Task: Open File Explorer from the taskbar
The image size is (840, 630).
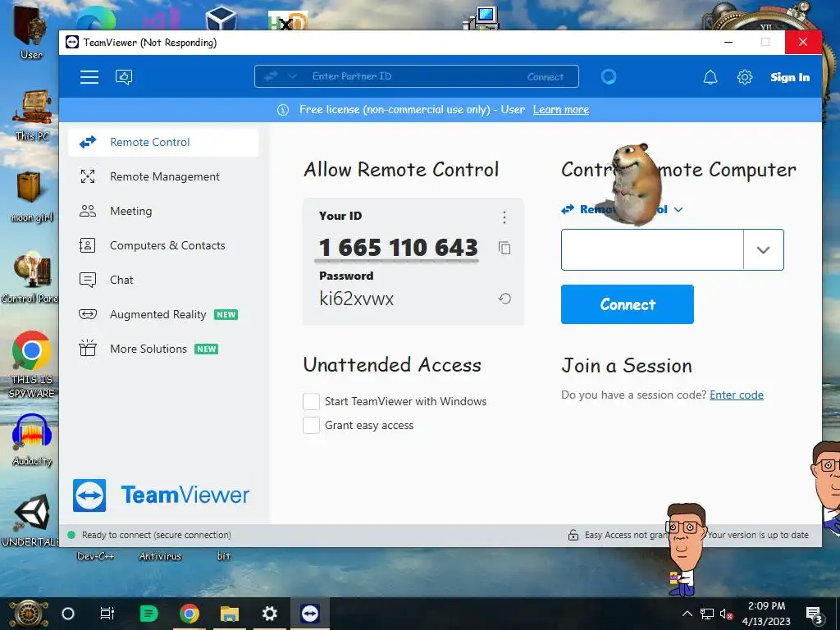Action: [x=230, y=614]
